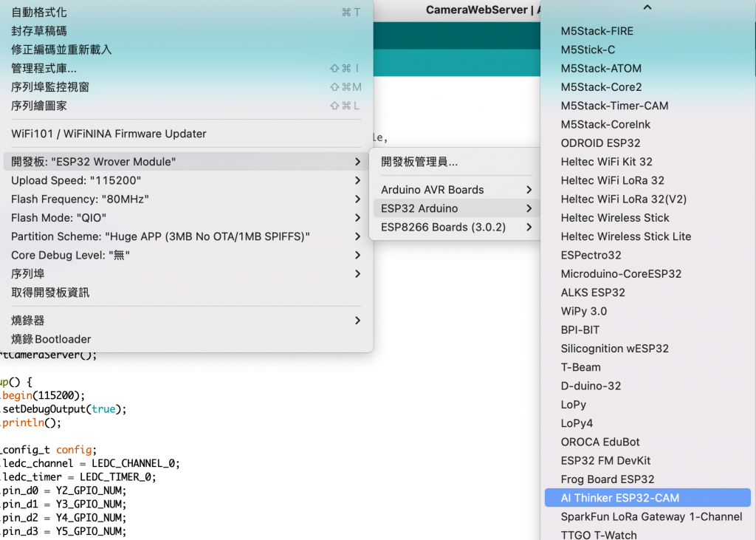Select M5Stack-FIRE board

click(647, 31)
